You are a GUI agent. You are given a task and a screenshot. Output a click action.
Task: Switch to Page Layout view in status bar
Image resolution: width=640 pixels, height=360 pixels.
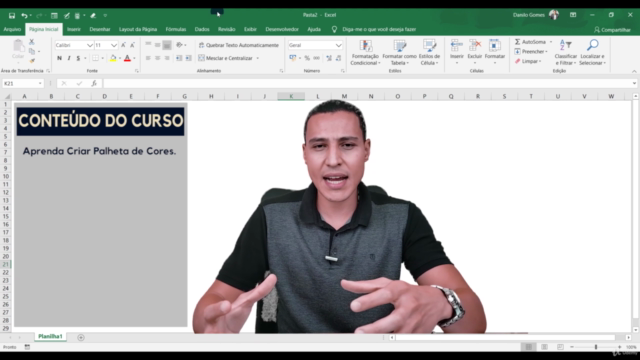(544, 347)
